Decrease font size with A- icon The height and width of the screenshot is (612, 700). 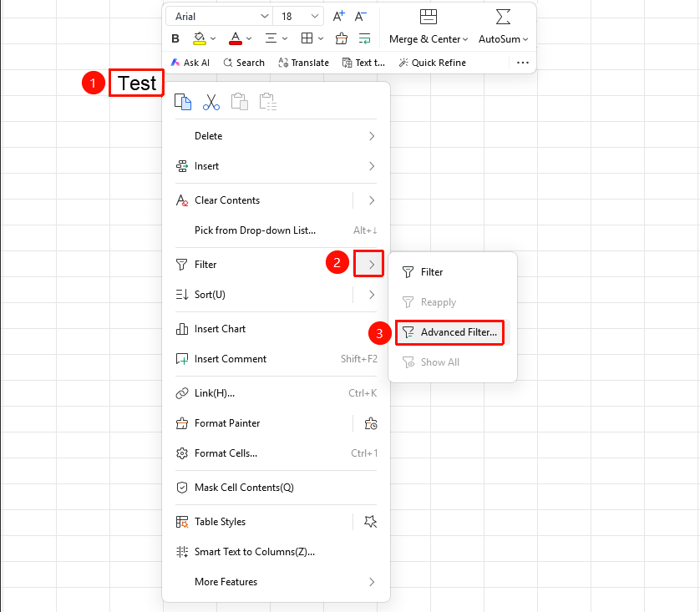click(360, 17)
